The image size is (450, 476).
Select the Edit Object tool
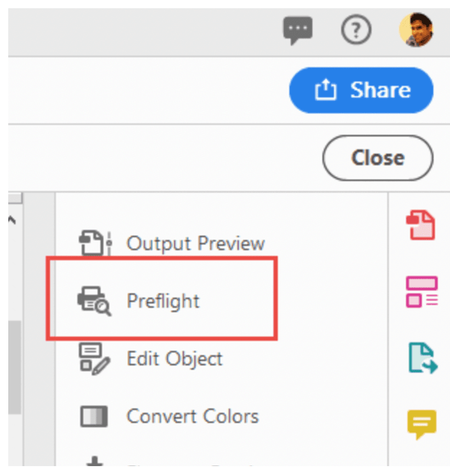pos(151,359)
